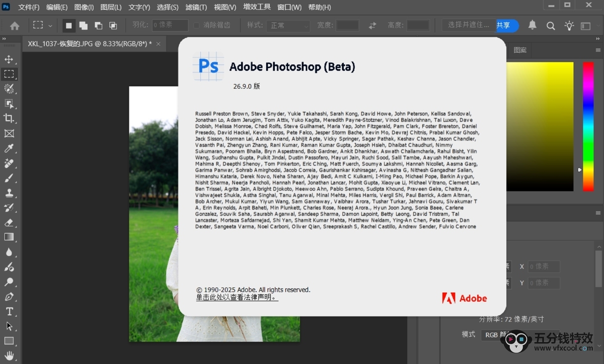Screen dimensions: 604x364
Task: Open the 帮助(H) menu
Action: coord(320,7)
